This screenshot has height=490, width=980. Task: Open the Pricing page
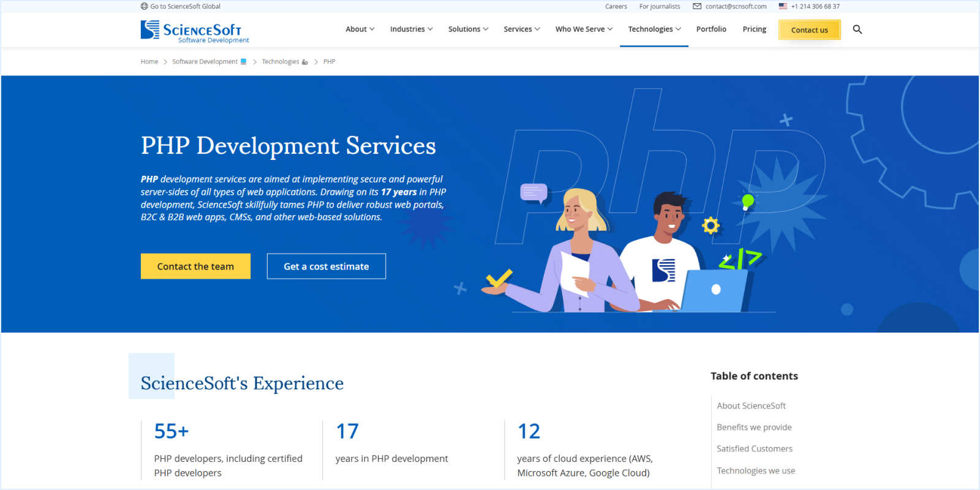(754, 29)
